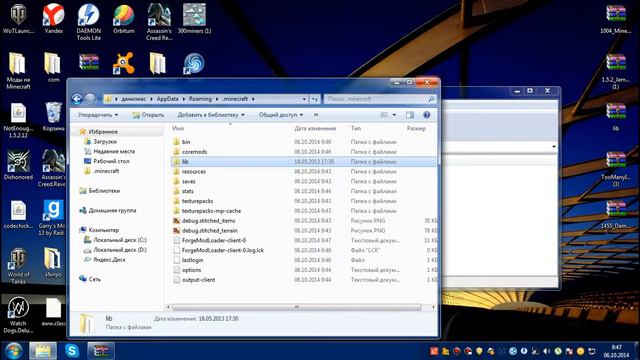Select Локальный диск (C:) in navigation pane
This screenshot has width=640, height=360.
(120, 240)
